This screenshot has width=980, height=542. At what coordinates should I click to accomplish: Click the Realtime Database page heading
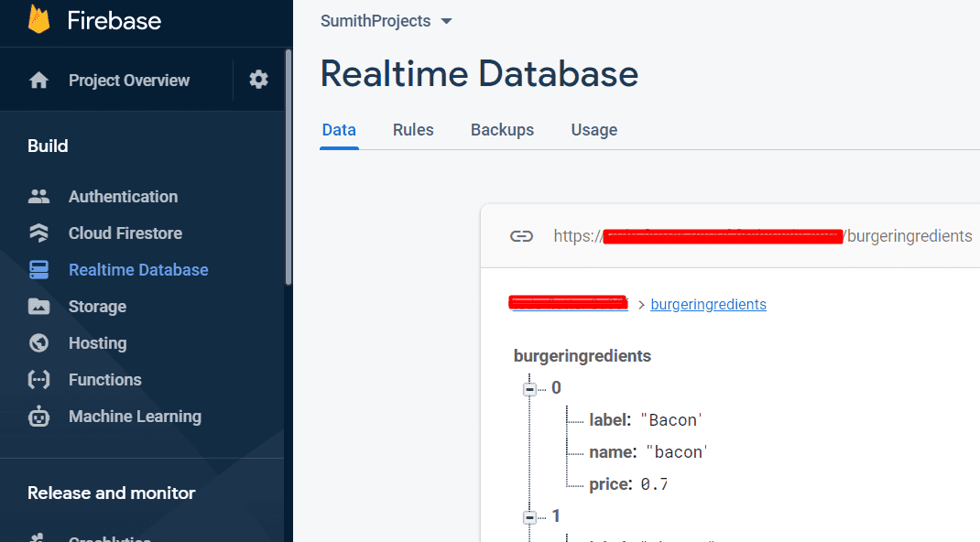479,73
